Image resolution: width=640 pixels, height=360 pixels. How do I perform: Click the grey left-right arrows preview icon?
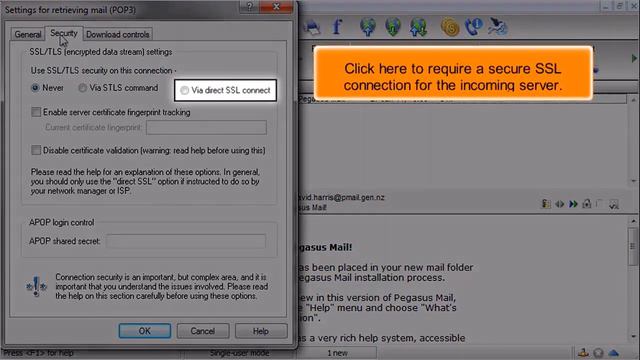[560, 204]
